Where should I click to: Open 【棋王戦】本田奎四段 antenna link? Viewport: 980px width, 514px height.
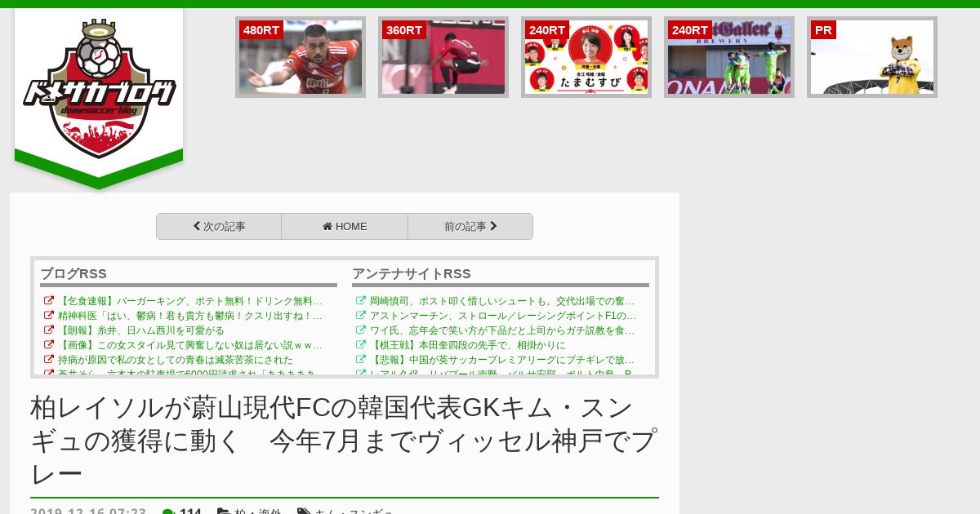coord(468,345)
